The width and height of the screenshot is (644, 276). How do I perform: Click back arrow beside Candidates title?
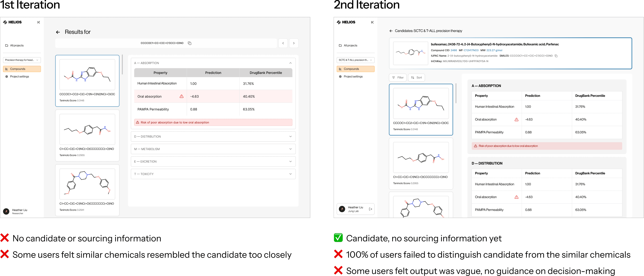point(391,31)
